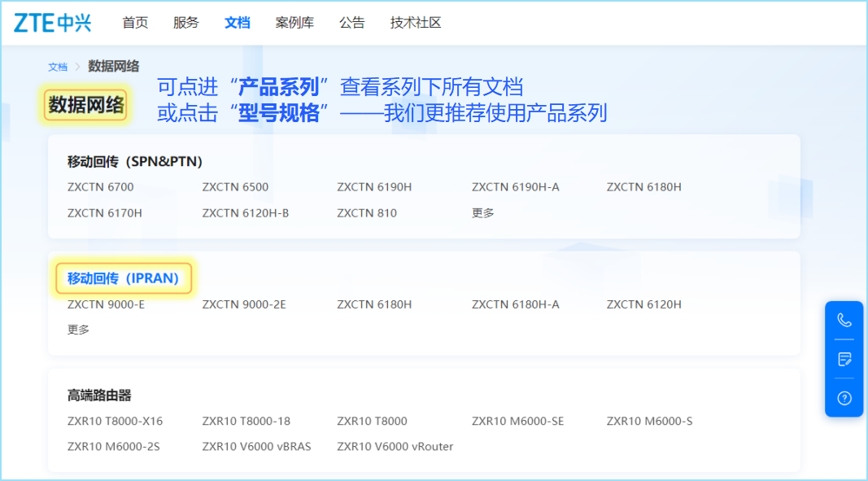Select ZXCTN 6190H model
Viewport: 868px width, 481px height.
click(374, 187)
